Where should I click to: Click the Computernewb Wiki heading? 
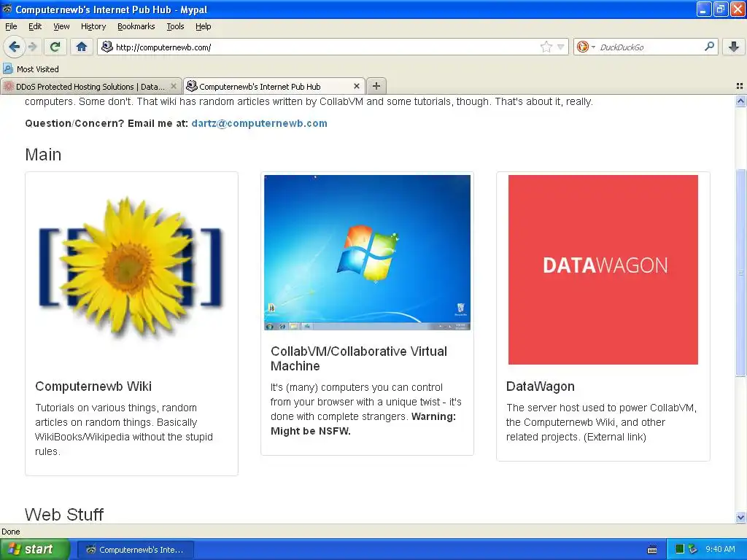[x=93, y=386]
